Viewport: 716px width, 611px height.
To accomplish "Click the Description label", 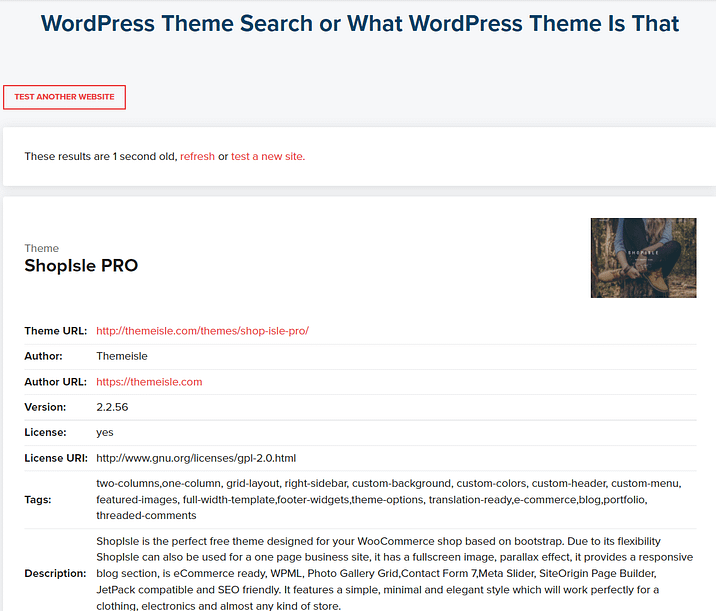I will coord(55,573).
